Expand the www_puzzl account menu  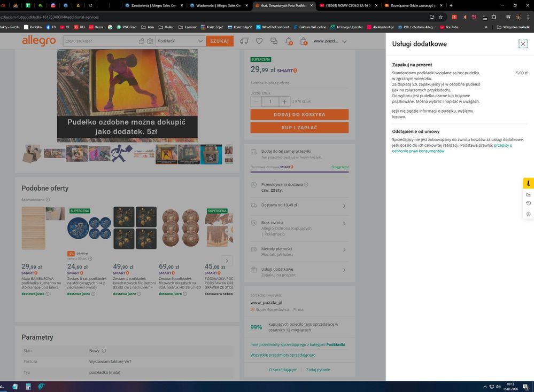(x=344, y=41)
